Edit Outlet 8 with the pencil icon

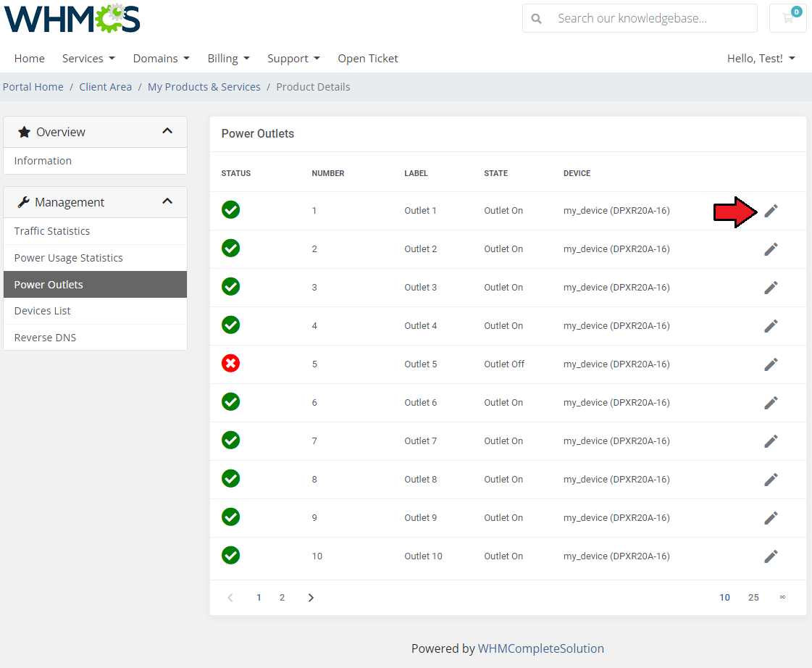pos(771,480)
